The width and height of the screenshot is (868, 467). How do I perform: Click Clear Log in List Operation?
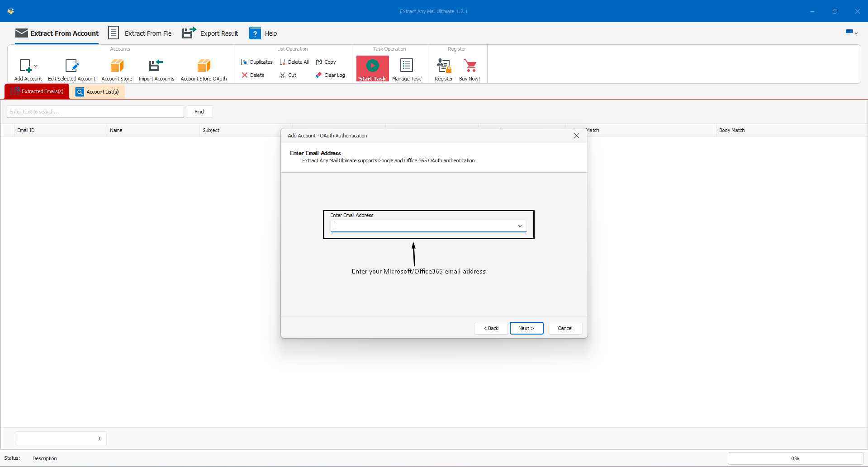pos(330,75)
